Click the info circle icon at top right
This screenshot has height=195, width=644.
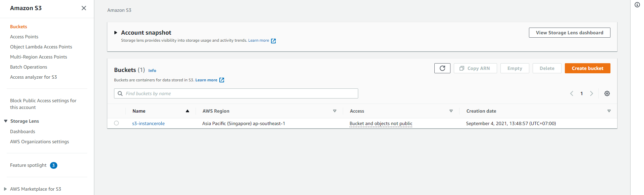click(x=637, y=5)
